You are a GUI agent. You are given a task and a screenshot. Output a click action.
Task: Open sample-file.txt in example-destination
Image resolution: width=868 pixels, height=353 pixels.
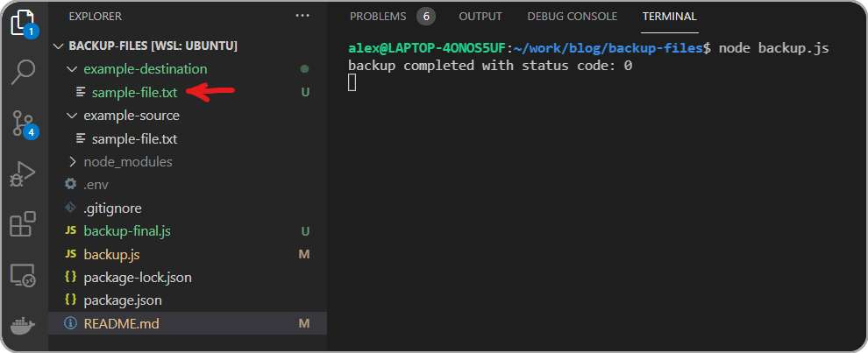[x=134, y=92]
